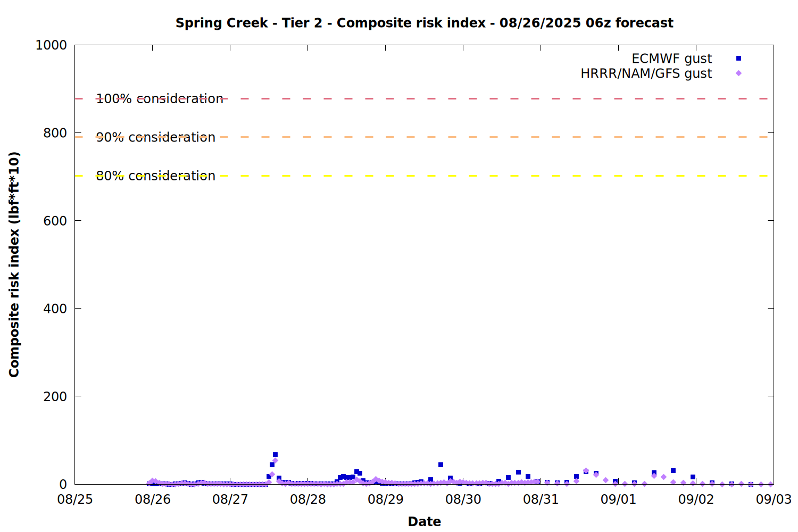Click the '80% consideration' threshold label
Screen dimensions: 798x532
point(155,176)
